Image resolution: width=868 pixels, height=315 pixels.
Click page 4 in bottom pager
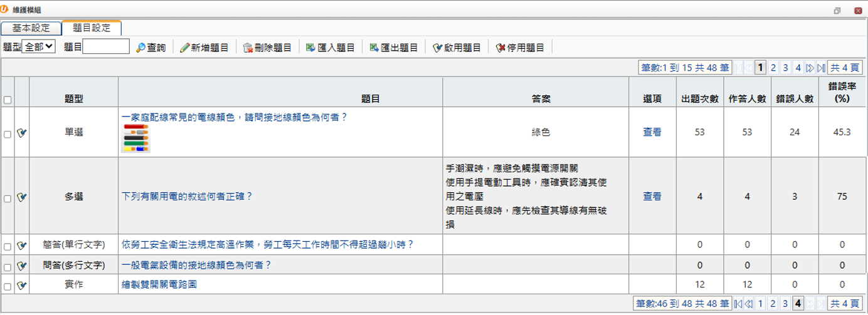[798, 304]
